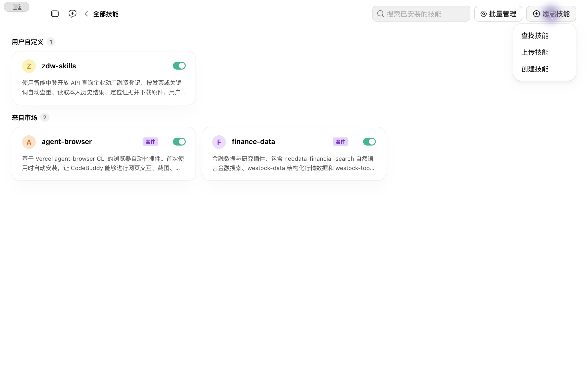This screenshot has height=392, width=588.
Task: Switch off the finance-data toggle
Action: [369, 142]
